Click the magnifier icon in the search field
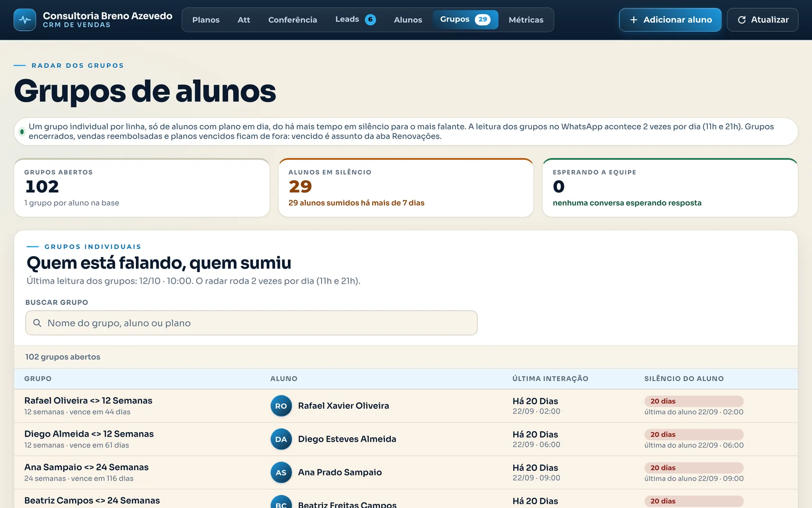Image resolution: width=812 pixels, height=508 pixels. coord(37,323)
